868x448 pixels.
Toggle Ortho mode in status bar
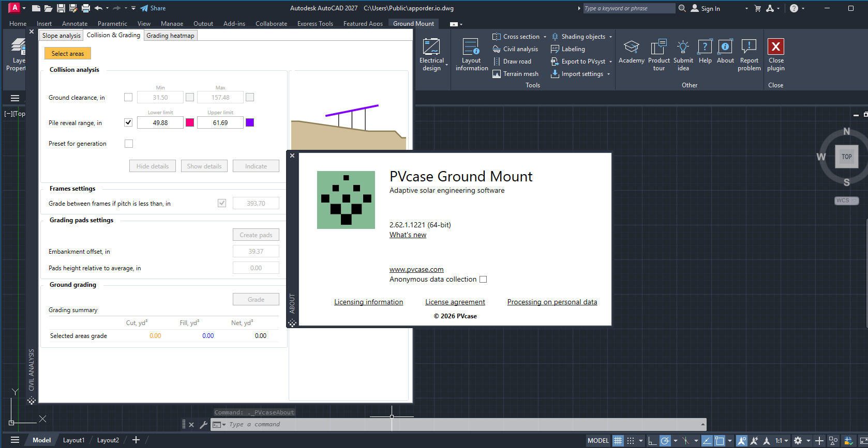(652, 441)
